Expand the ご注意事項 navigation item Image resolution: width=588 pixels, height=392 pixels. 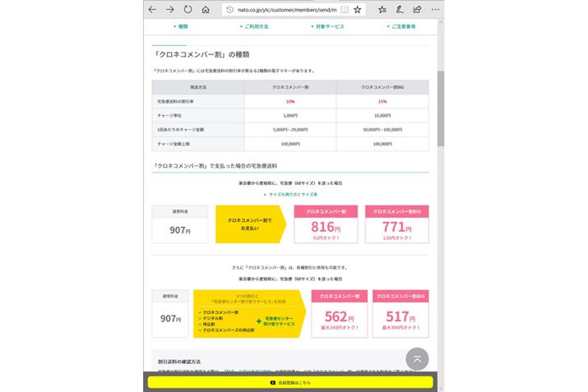tap(401, 27)
